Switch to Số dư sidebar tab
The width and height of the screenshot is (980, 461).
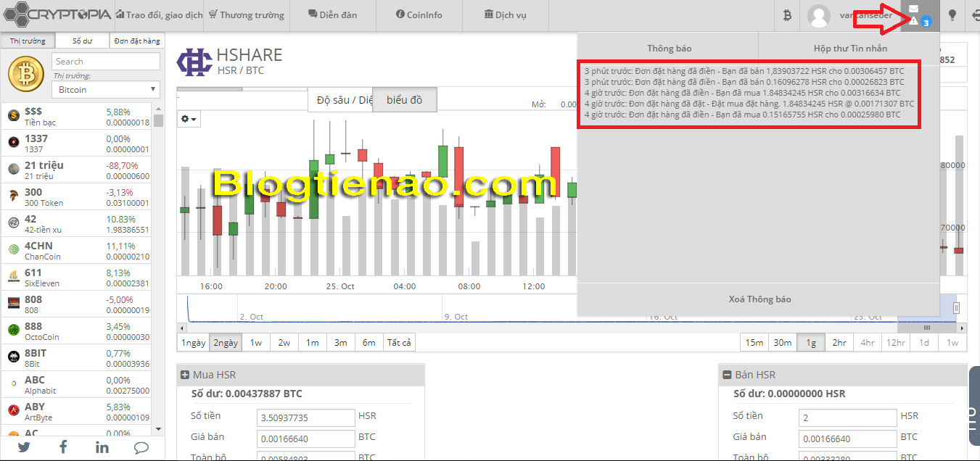click(82, 41)
